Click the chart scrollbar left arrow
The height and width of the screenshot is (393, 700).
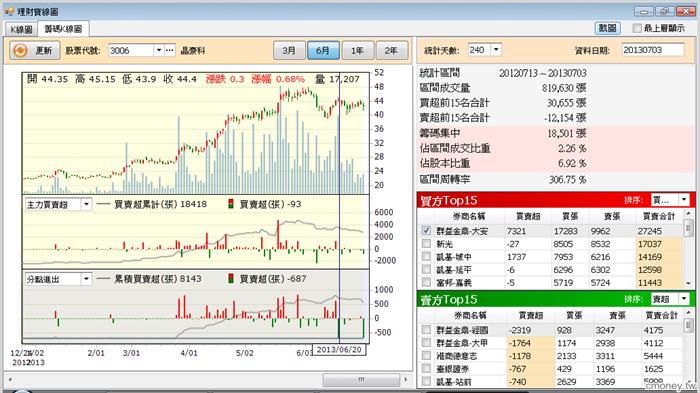point(10,380)
